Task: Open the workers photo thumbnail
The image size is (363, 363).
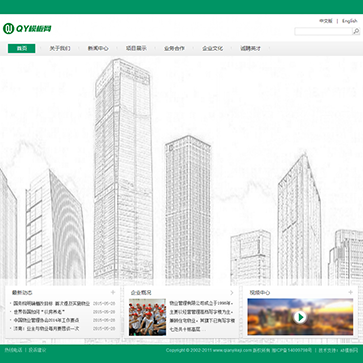Action: [147, 317]
